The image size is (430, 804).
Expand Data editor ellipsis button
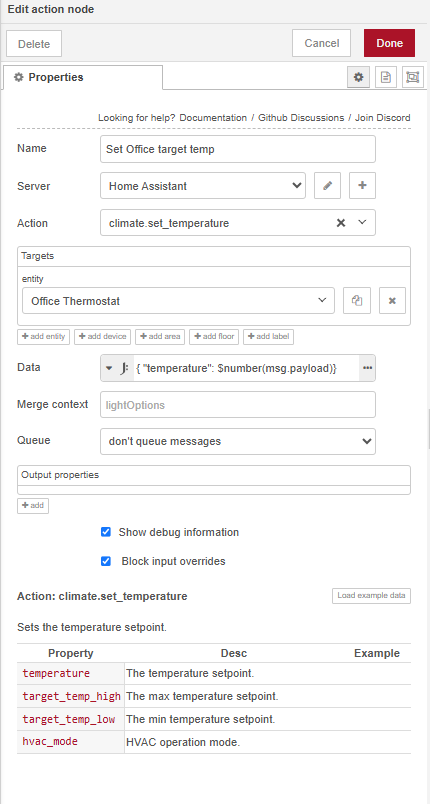(367, 368)
